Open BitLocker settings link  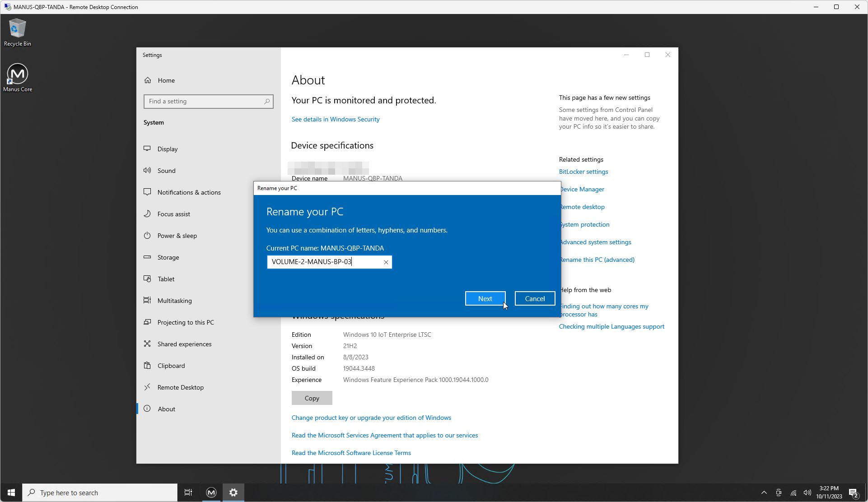tap(583, 172)
